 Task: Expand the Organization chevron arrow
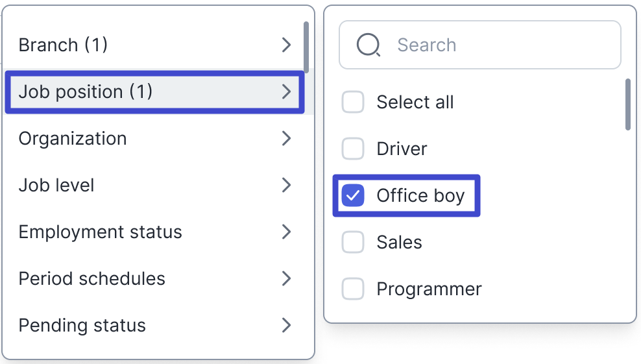coord(287,138)
